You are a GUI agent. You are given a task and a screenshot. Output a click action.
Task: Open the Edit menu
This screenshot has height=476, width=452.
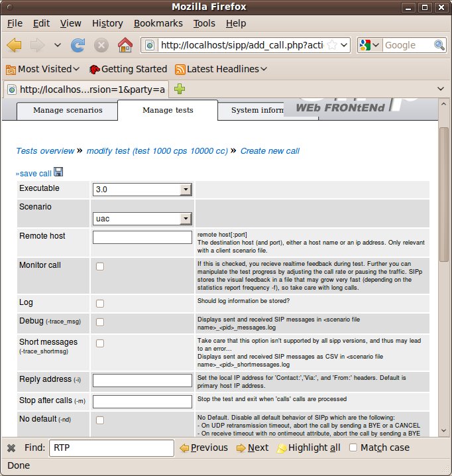41,23
